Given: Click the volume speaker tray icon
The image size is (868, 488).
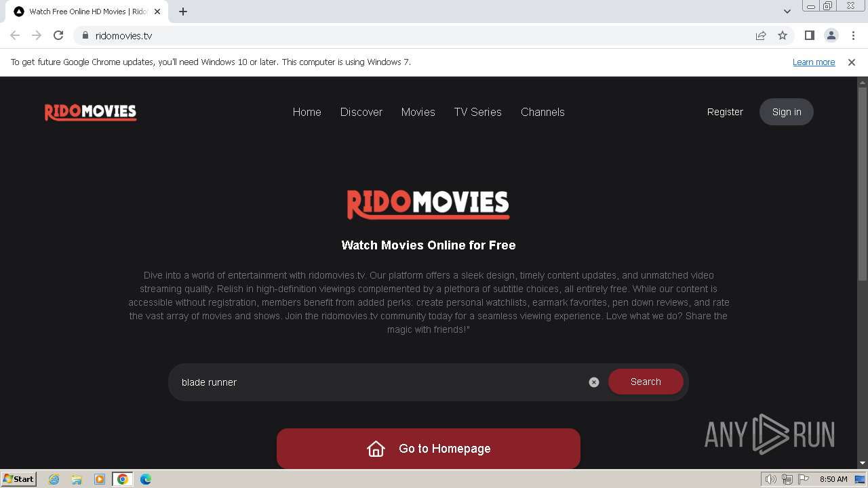Looking at the screenshot, I should [771, 479].
